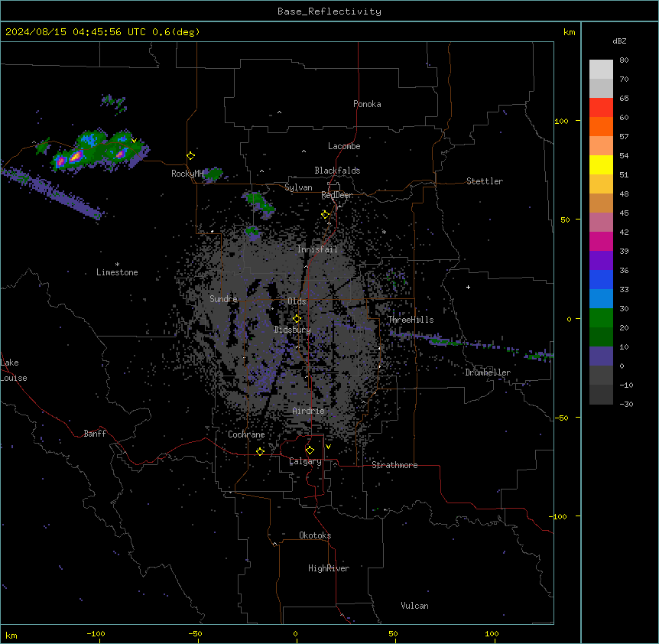Click the asterisk marker above Limestone
Screen dimensions: 659x644
(x=117, y=265)
